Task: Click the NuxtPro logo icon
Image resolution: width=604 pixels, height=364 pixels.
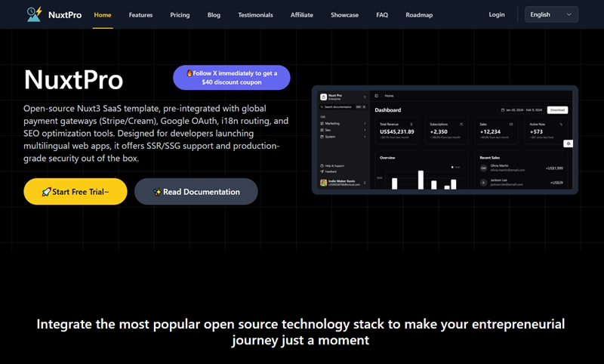Action: 34,14
